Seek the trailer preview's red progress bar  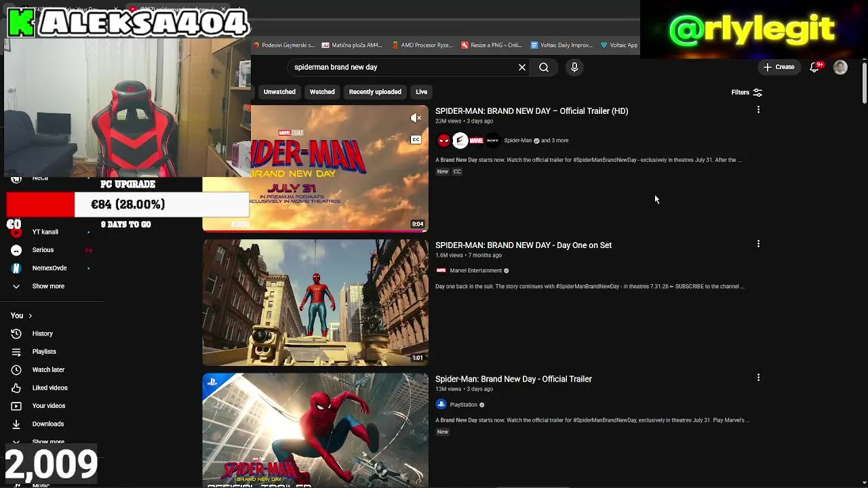pyautogui.click(x=315, y=230)
